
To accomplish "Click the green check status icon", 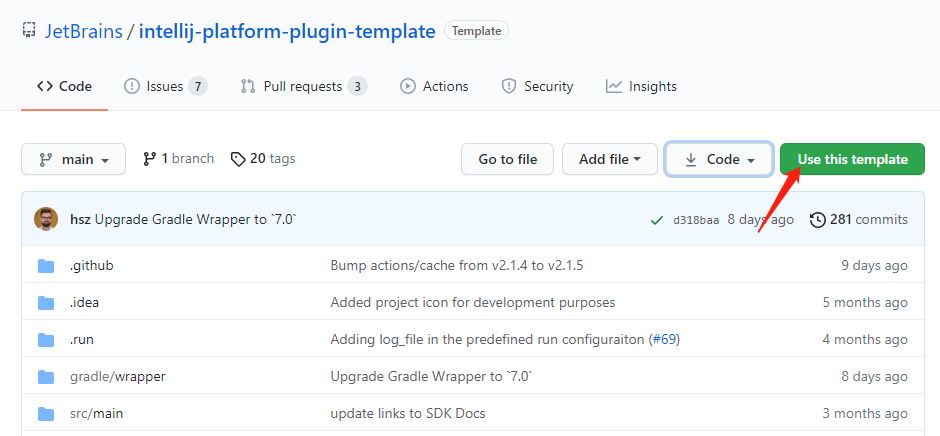I will point(656,220).
